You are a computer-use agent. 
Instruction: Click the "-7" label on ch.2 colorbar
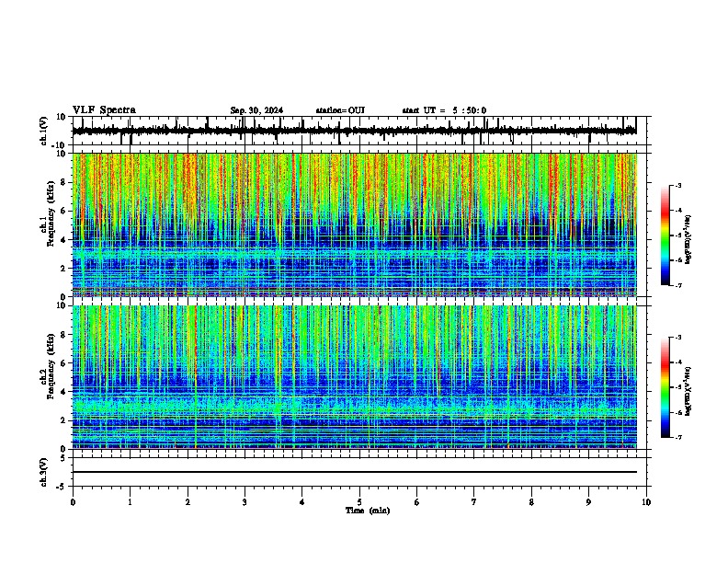tap(677, 437)
